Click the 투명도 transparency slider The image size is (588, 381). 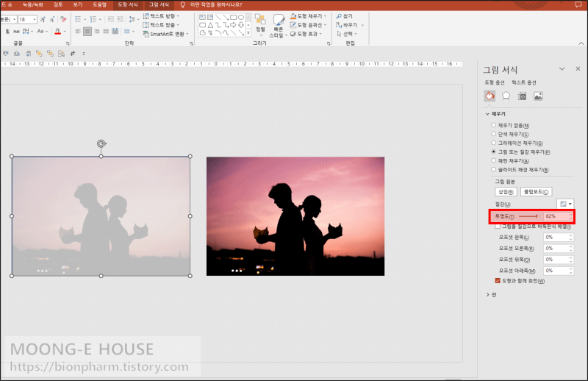coord(529,216)
